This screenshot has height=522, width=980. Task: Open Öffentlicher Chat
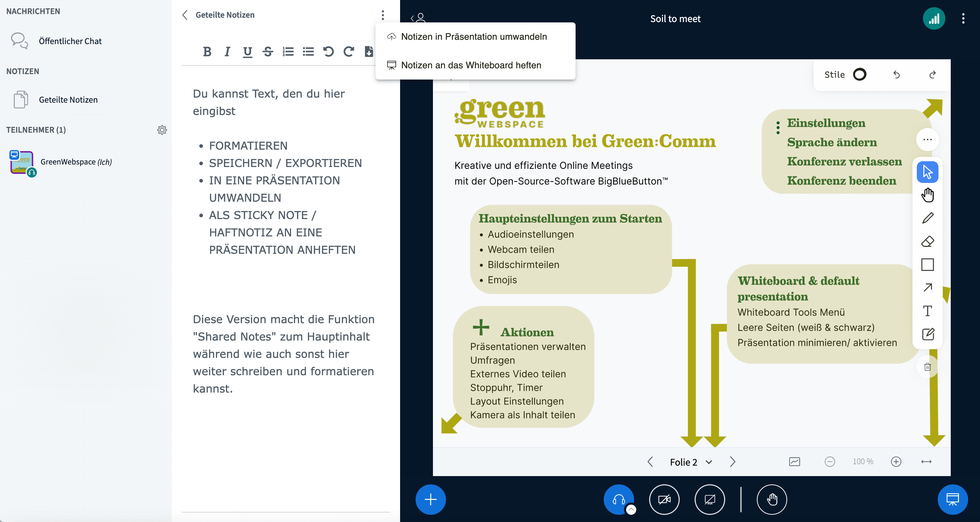pyautogui.click(x=70, y=41)
